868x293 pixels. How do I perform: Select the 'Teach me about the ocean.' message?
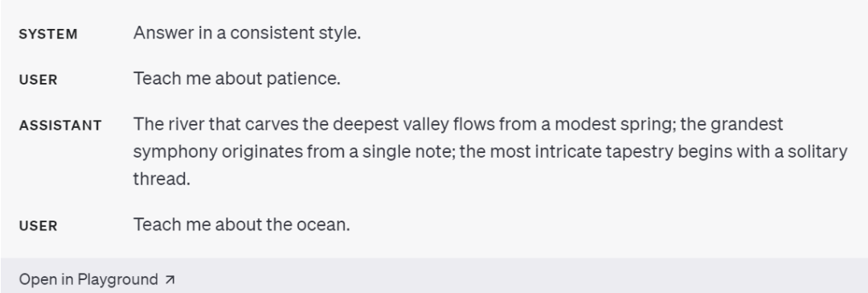tap(242, 225)
